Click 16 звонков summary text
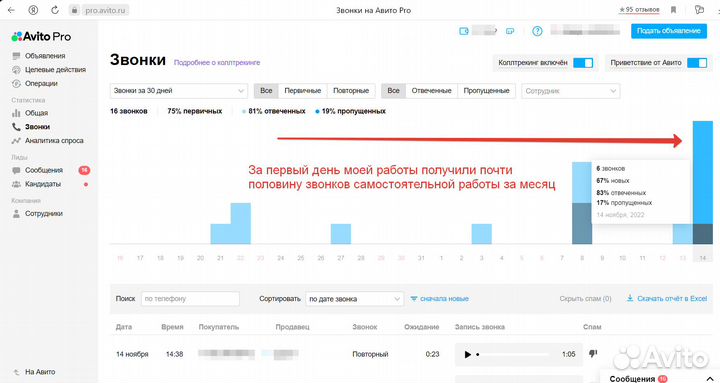 coord(129,111)
